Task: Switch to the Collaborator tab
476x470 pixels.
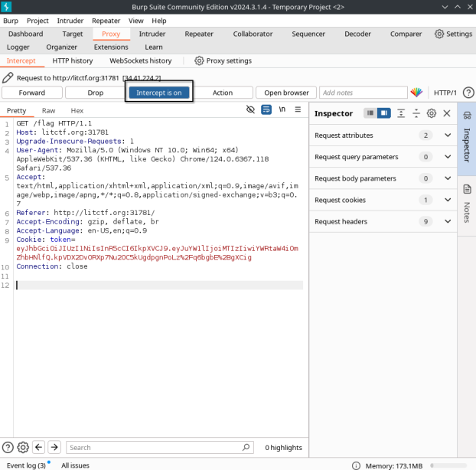Action: pyautogui.click(x=253, y=34)
